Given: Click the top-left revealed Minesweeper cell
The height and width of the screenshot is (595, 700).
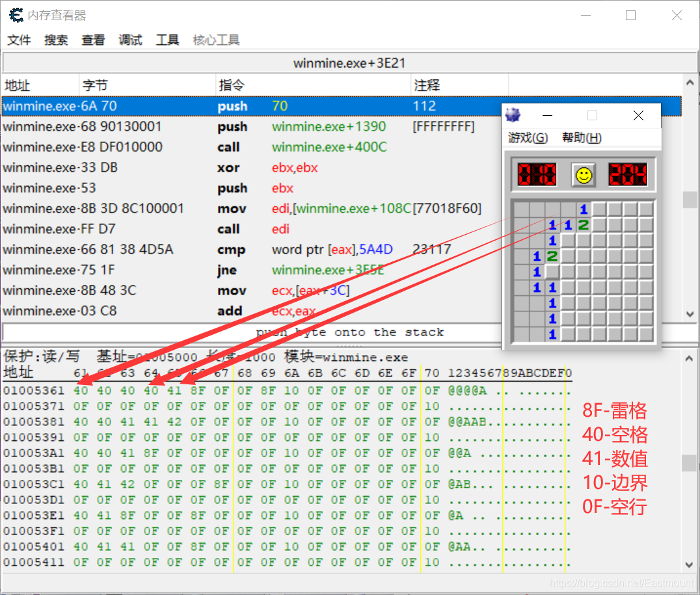Looking at the screenshot, I should coord(522,209).
